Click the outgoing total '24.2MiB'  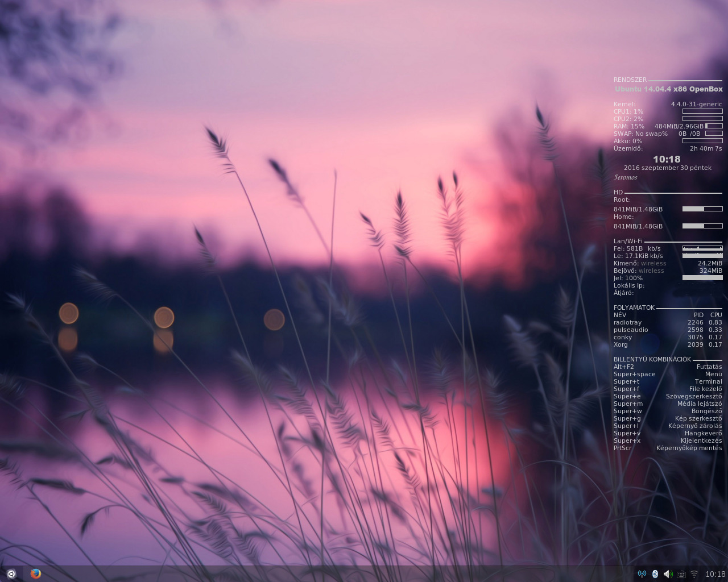(710, 263)
